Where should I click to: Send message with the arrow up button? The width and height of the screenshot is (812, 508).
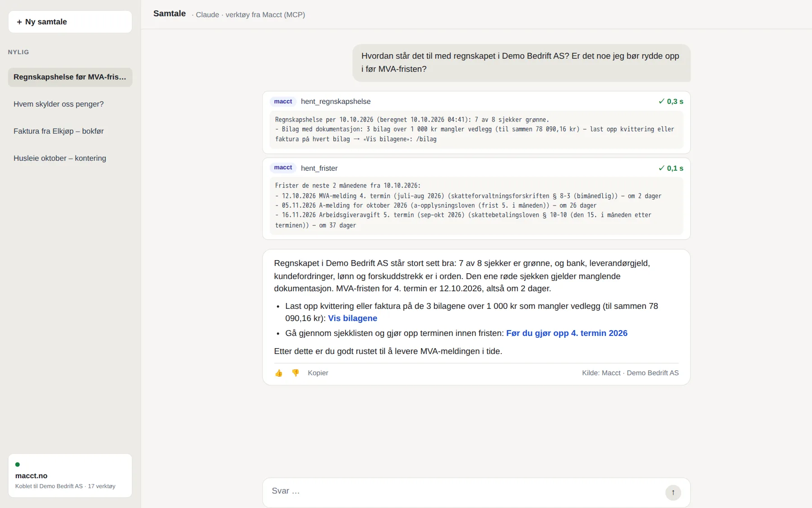[673, 492]
